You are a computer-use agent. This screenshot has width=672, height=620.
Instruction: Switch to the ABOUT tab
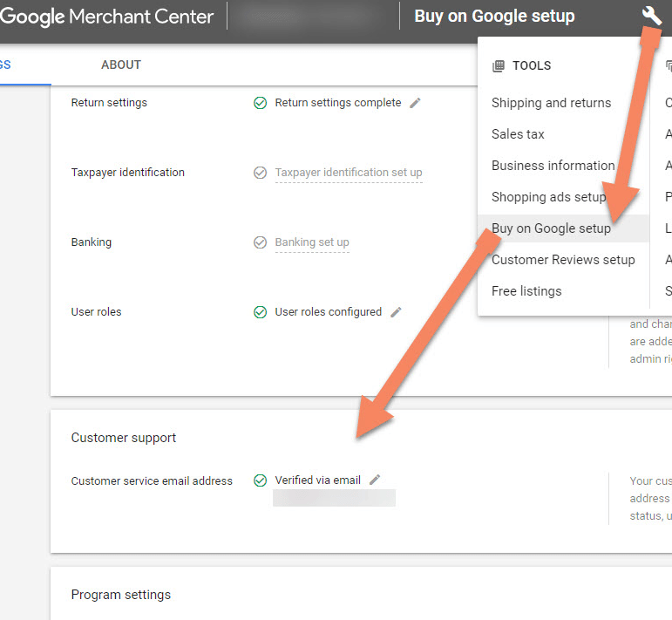121,65
